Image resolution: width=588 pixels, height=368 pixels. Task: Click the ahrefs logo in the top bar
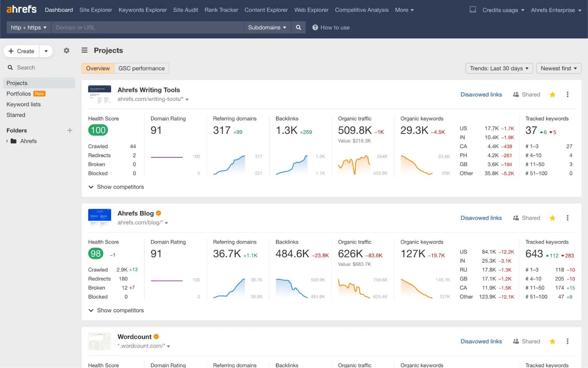(x=21, y=9)
